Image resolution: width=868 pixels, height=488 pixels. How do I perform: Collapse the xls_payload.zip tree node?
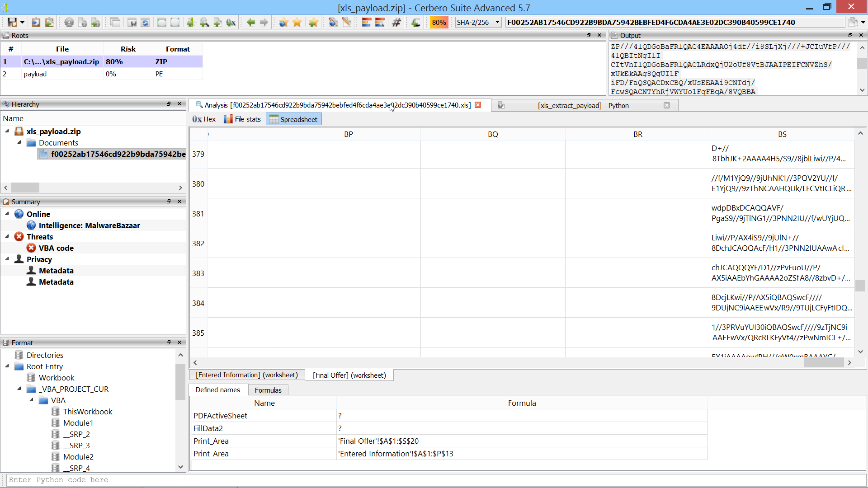click(x=7, y=131)
